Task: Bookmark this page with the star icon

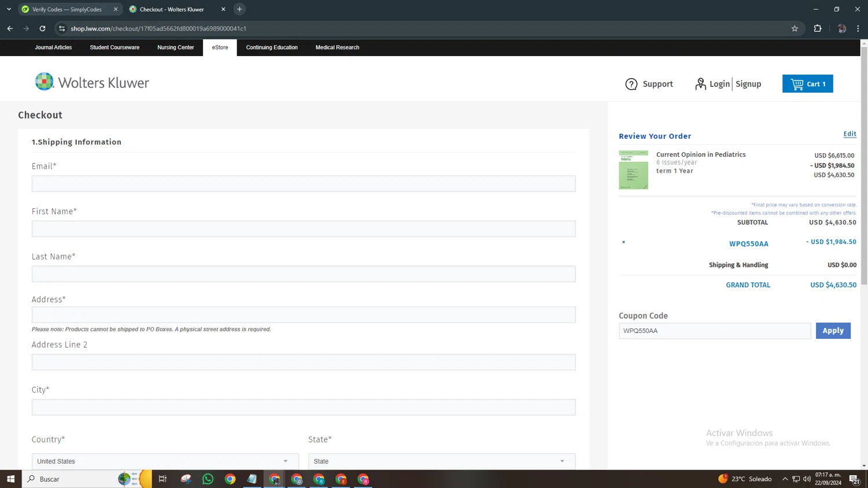Action: click(795, 28)
